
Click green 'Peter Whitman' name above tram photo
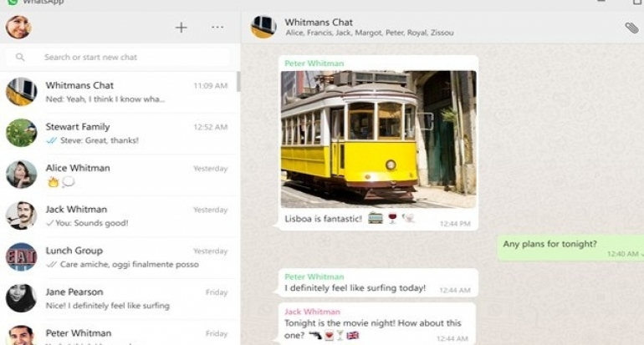[x=314, y=63]
